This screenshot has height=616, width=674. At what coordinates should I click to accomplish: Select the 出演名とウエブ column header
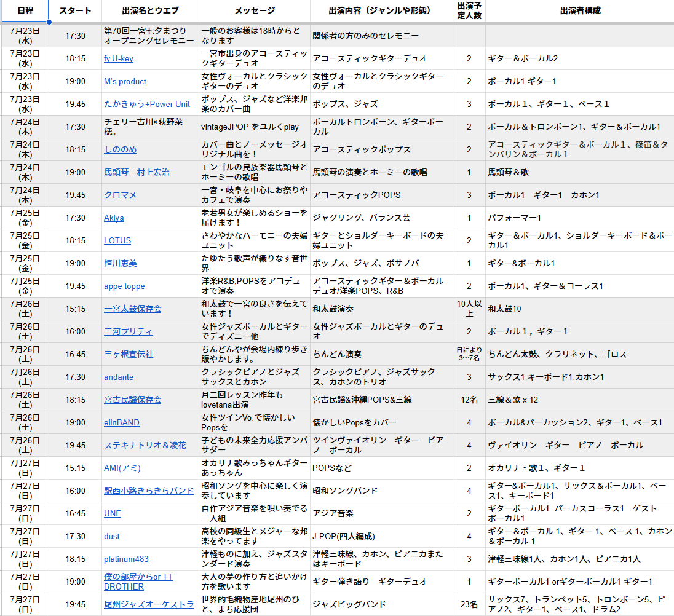[151, 10]
